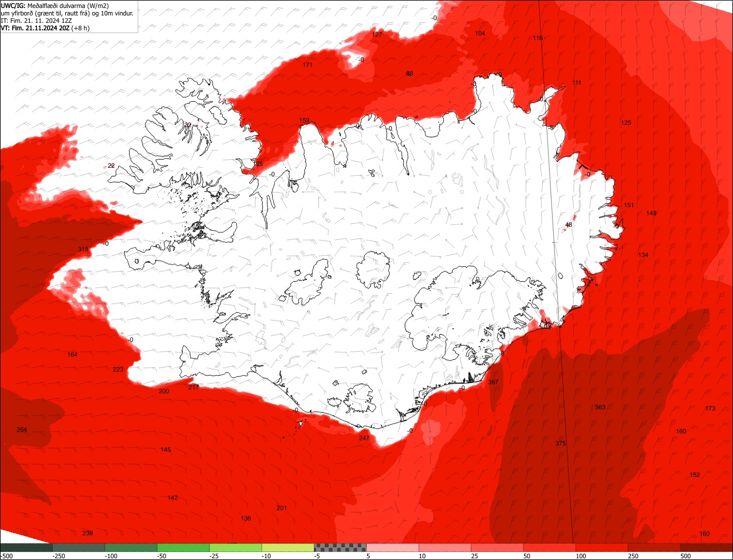
Task: Select the flux value 363 on the map
Action: pyautogui.click(x=600, y=407)
